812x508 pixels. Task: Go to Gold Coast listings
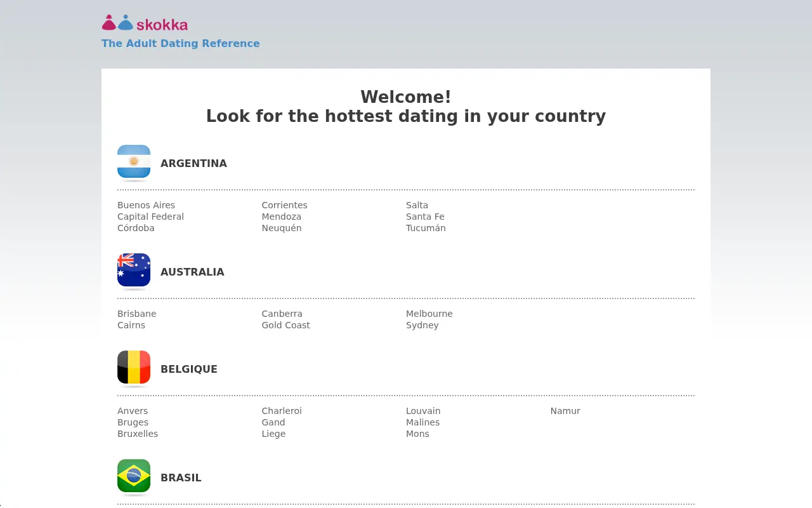pyautogui.click(x=286, y=325)
